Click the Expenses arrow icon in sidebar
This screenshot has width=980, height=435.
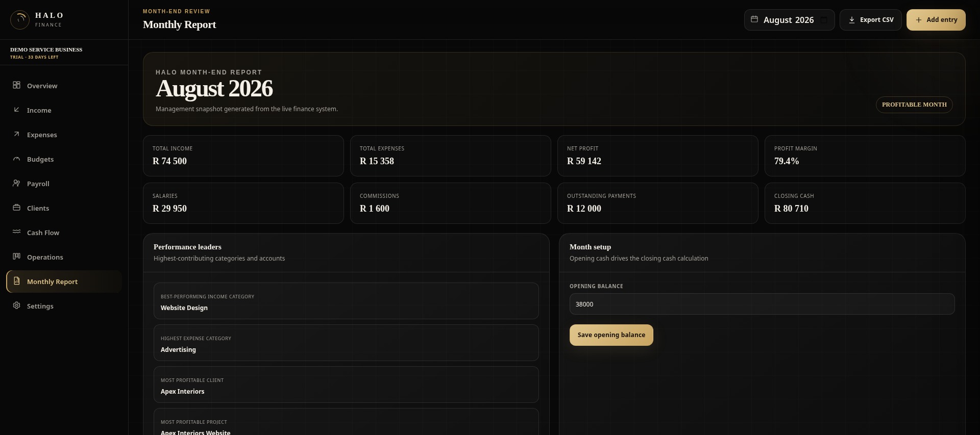17,134
